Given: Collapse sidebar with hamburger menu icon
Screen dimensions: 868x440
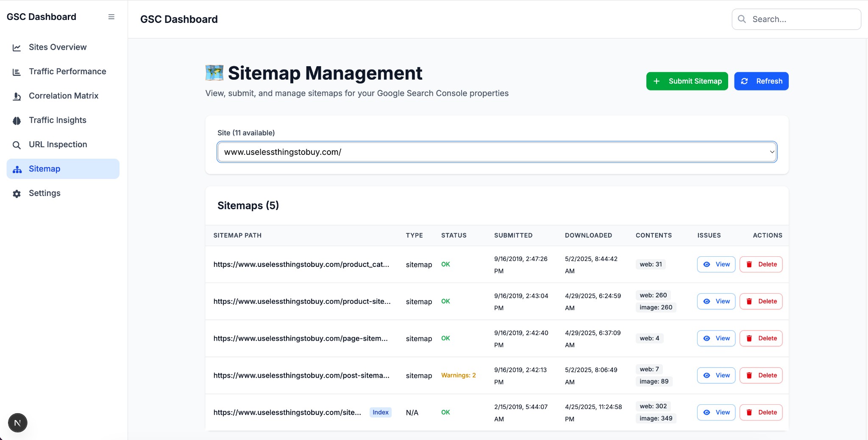Looking at the screenshot, I should click(111, 17).
